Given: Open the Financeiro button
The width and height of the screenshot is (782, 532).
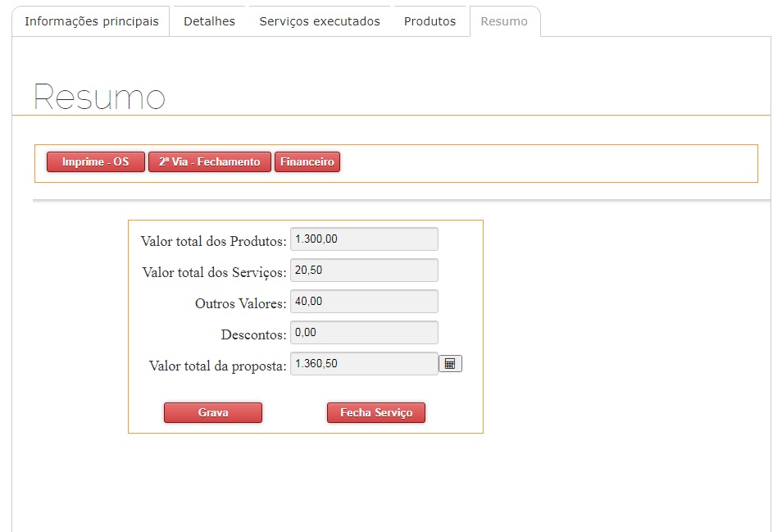Looking at the screenshot, I should point(307,162).
